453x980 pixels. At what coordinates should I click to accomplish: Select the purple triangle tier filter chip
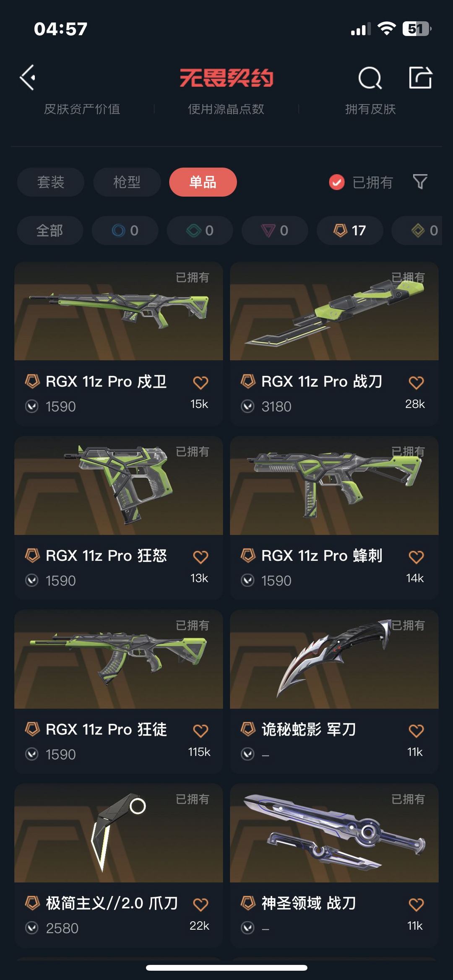tap(275, 230)
